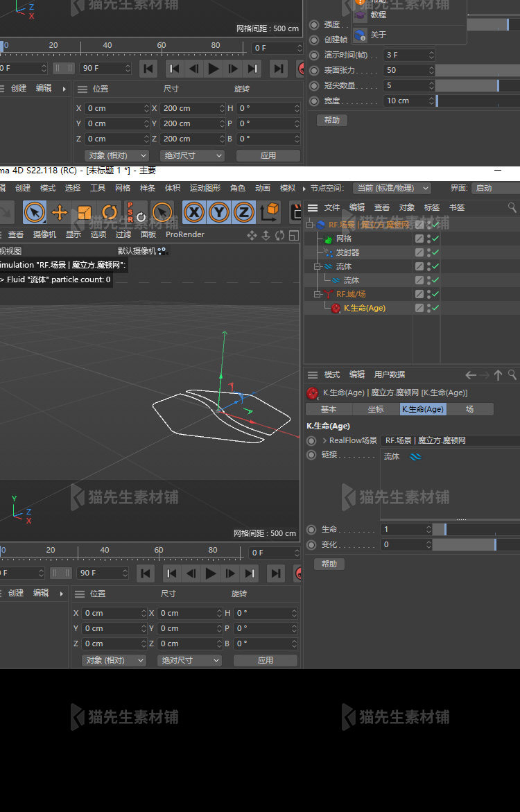Viewport: 520px width, 812px height.
Task: Toggle the X axis lock
Action: pyautogui.click(x=194, y=212)
